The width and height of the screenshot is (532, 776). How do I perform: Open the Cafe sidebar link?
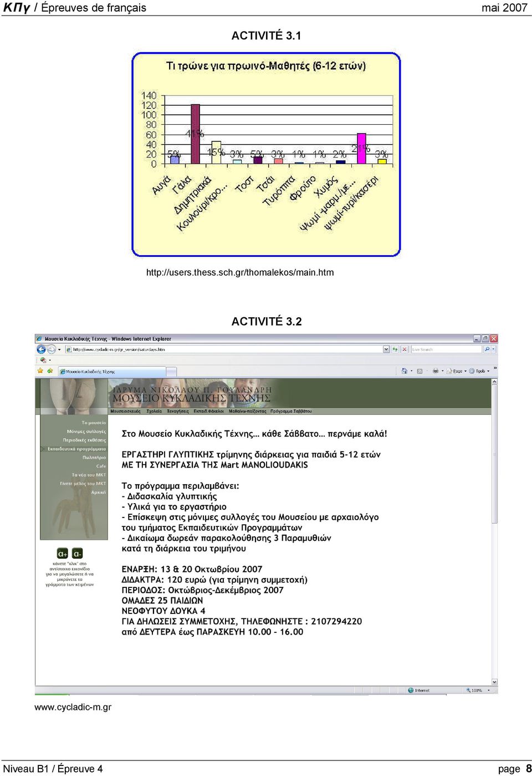pos(101,466)
